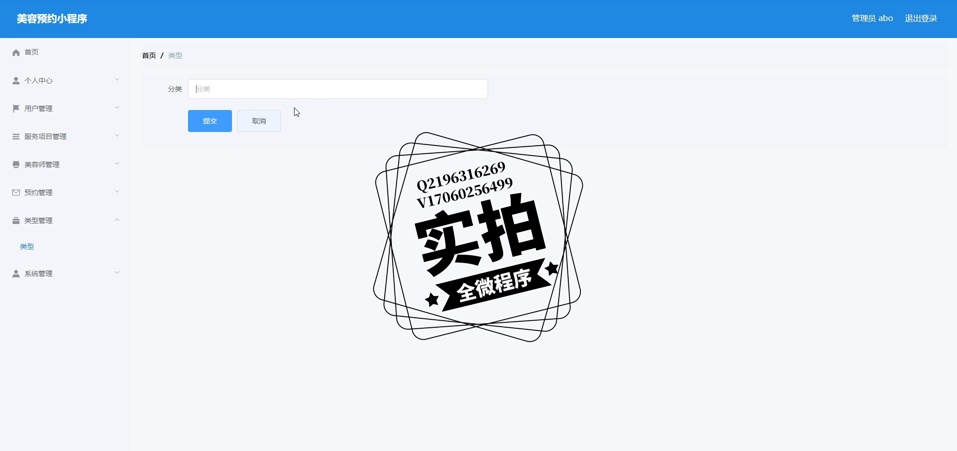Viewport: 957px width, 451px height.
Task: Click the briefcase icon for 类型管理
Action: (x=16, y=220)
